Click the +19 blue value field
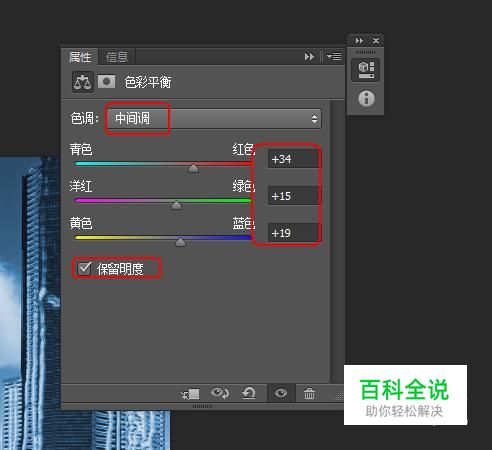This screenshot has width=492, height=450. point(293,233)
